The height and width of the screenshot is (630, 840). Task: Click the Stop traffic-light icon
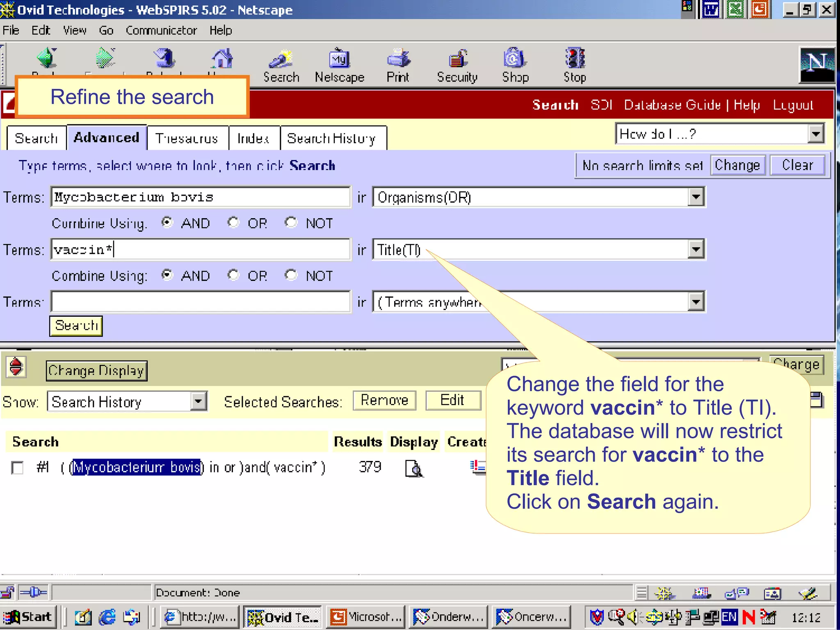pyautogui.click(x=575, y=66)
